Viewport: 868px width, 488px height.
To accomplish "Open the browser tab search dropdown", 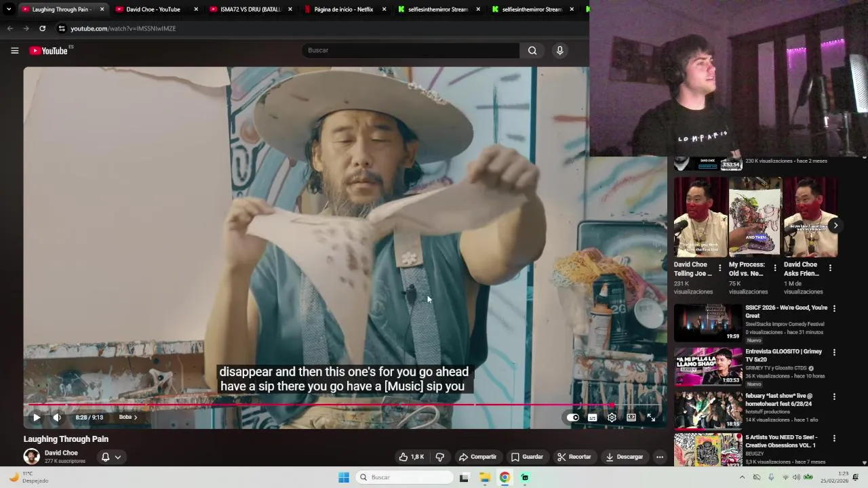I will click(x=9, y=9).
